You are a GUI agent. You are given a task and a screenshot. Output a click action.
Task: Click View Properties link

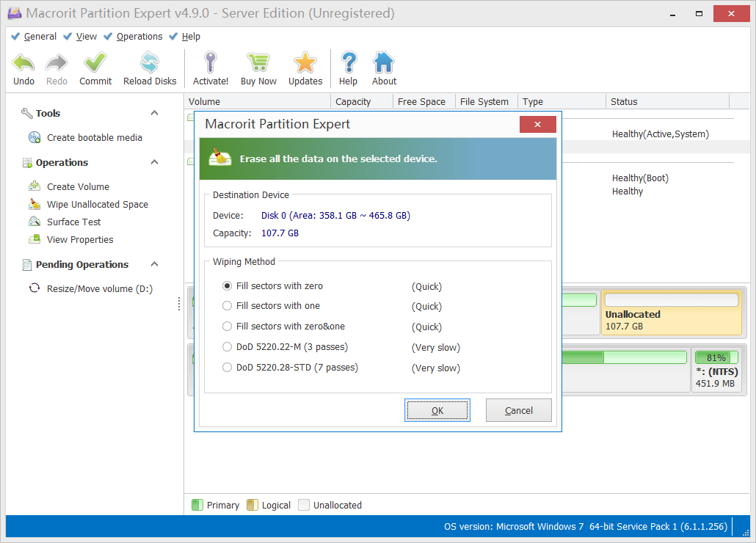pos(80,239)
